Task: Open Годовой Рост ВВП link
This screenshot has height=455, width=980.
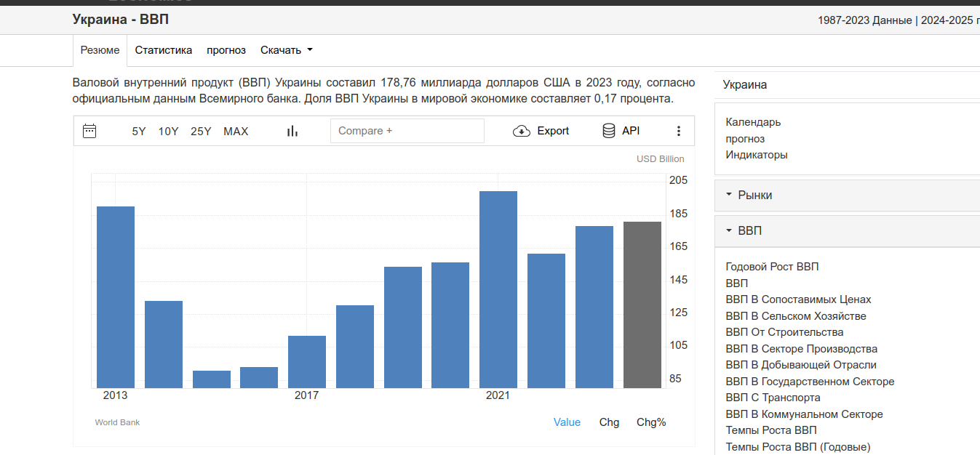Action: tap(772, 267)
